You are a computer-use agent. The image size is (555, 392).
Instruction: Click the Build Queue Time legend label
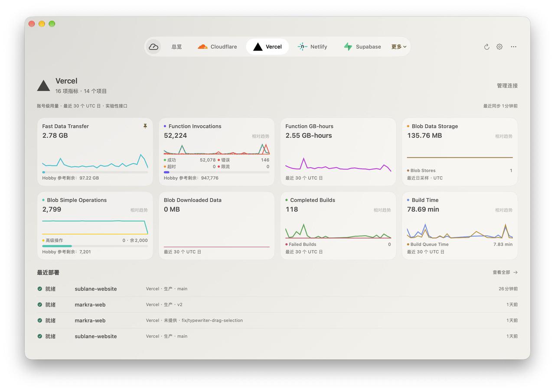430,244
